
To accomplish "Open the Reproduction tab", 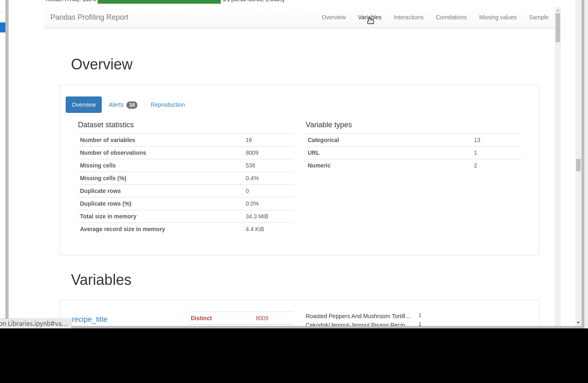I will click(x=168, y=105).
